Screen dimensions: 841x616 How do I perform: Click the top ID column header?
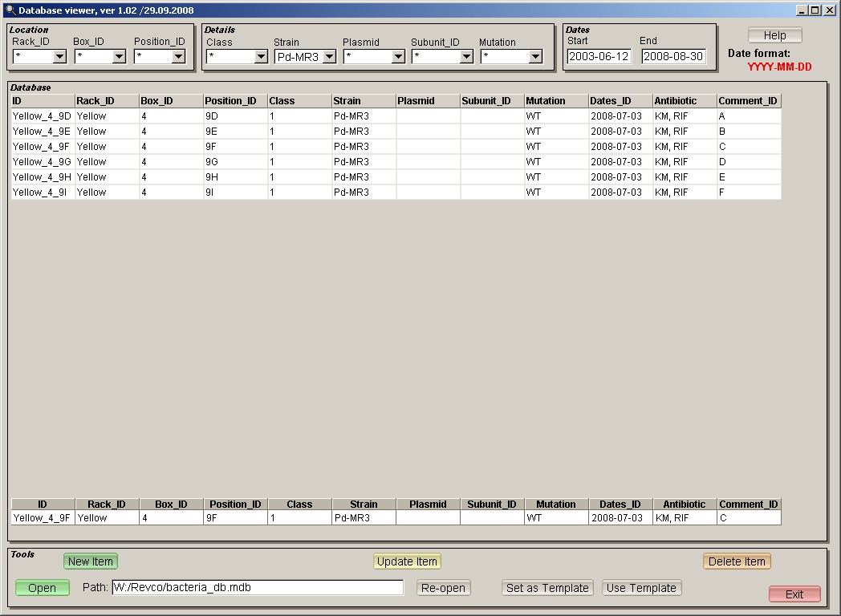(x=43, y=101)
